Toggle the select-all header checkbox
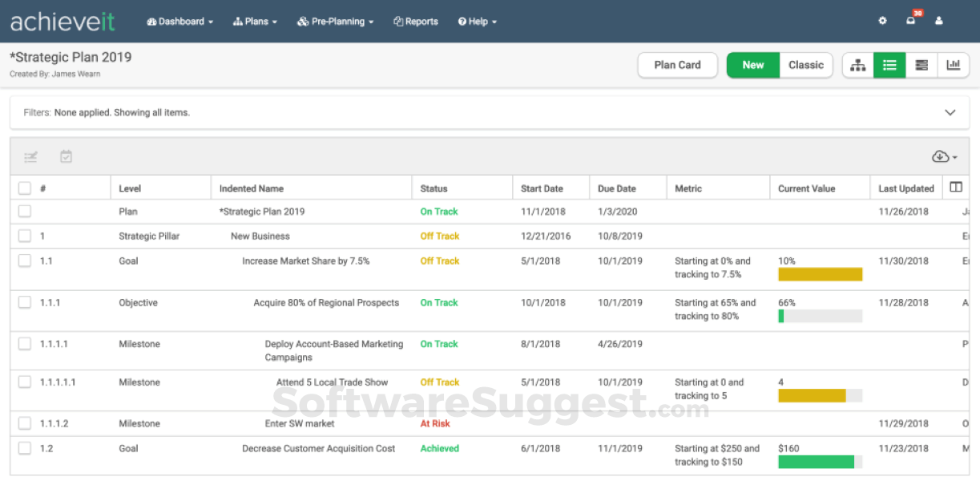Image resolution: width=980 pixels, height=481 pixels. [25, 188]
